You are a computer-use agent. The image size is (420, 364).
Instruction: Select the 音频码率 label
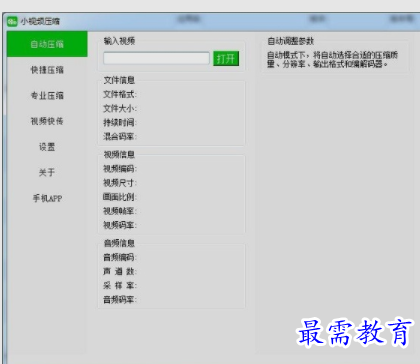click(120, 299)
